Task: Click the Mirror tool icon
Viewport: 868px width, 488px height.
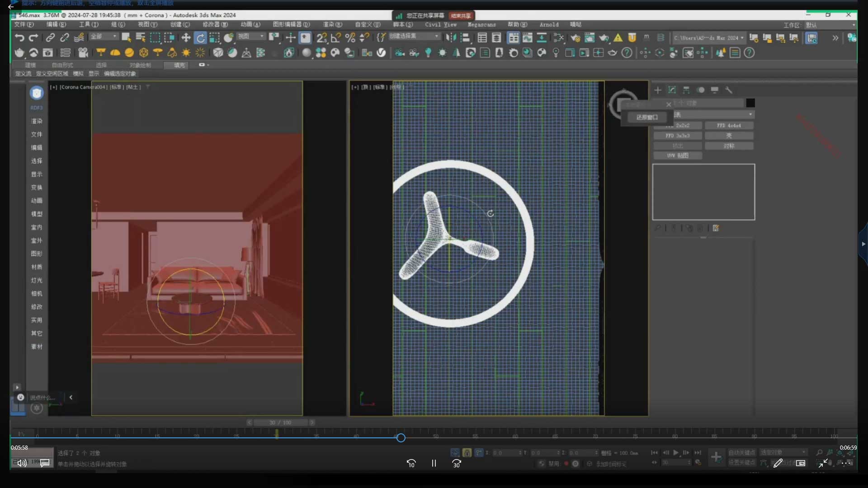Action: click(x=451, y=38)
